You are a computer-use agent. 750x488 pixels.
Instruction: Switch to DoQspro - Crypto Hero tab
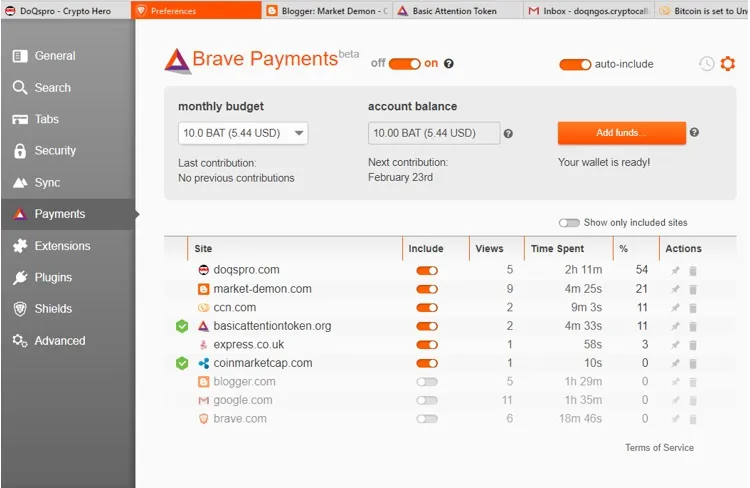pos(66,11)
